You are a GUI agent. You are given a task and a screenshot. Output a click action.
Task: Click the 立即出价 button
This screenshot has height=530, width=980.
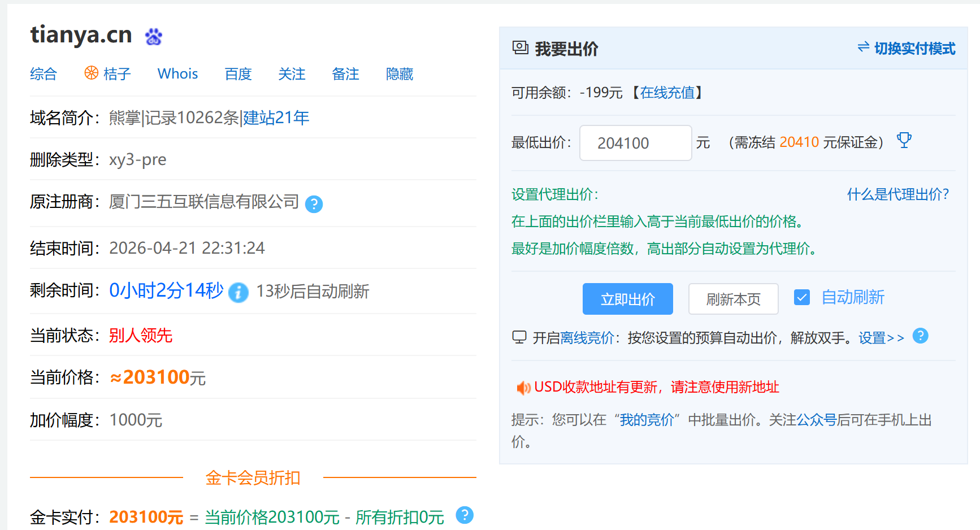click(x=628, y=299)
